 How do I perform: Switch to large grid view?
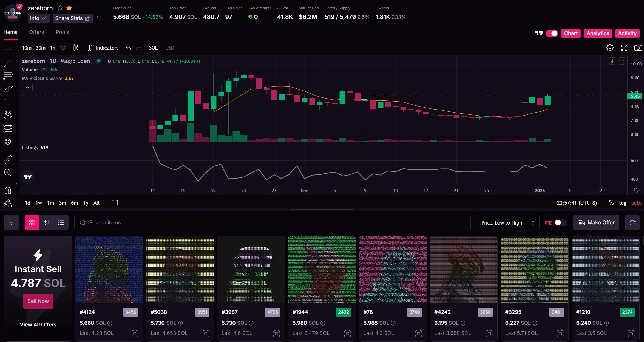pyautogui.click(x=32, y=223)
